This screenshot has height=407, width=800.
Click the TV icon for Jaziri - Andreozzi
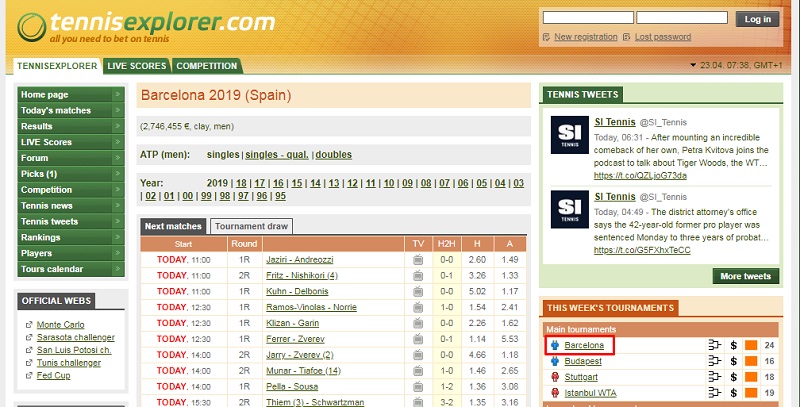pyautogui.click(x=418, y=260)
